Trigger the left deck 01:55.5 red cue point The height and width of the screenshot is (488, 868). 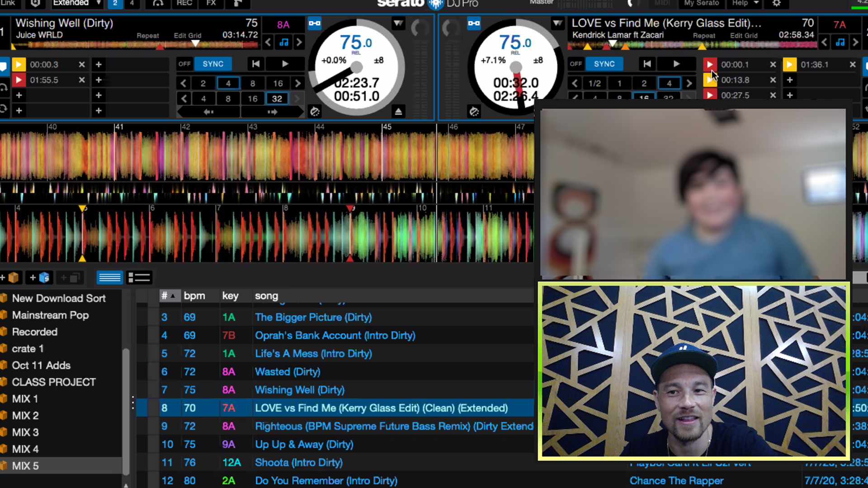pyautogui.click(x=19, y=80)
